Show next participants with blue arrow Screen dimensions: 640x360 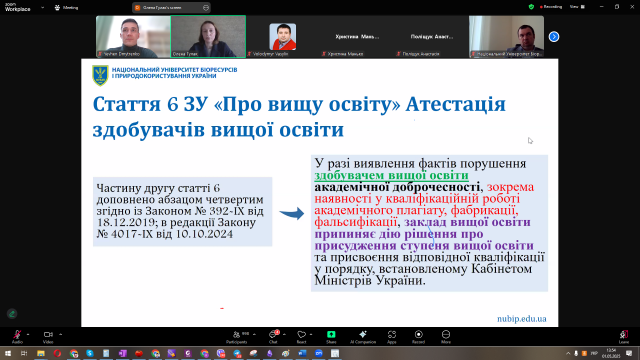(553, 37)
